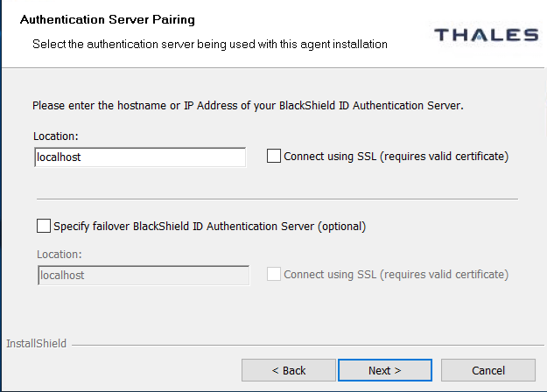Viewport: 547px width, 392px height.
Task: Click the 'localhost' text in the primary field
Action: (59, 157)
